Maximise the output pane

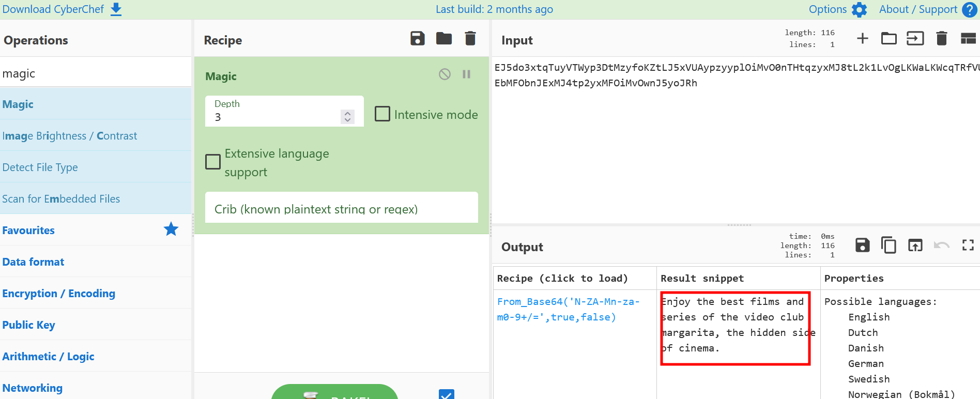(x=968, y=245)
